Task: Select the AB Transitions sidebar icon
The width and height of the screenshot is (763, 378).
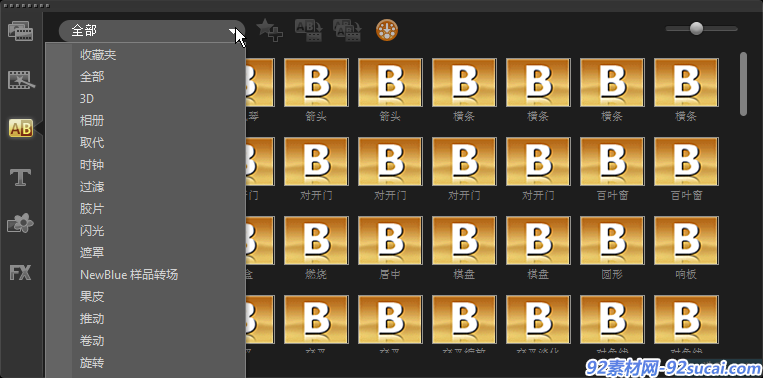Action: pyautogui.click(x=20, y=128)
